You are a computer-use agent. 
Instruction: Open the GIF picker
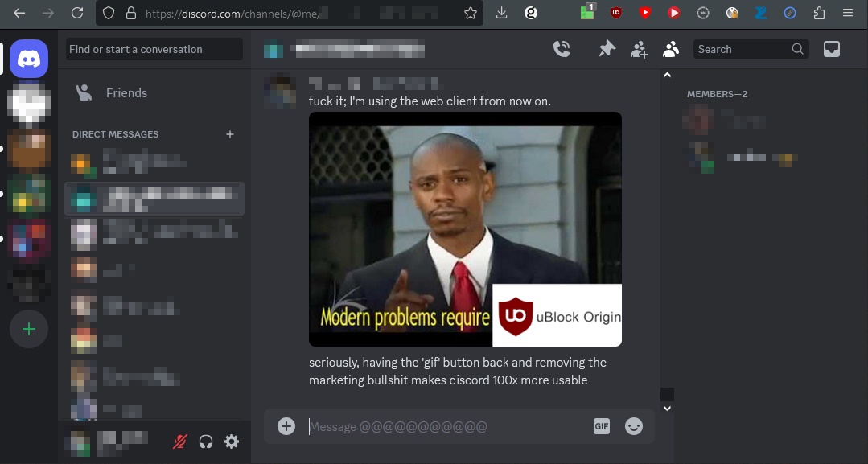tap(601, 426)
